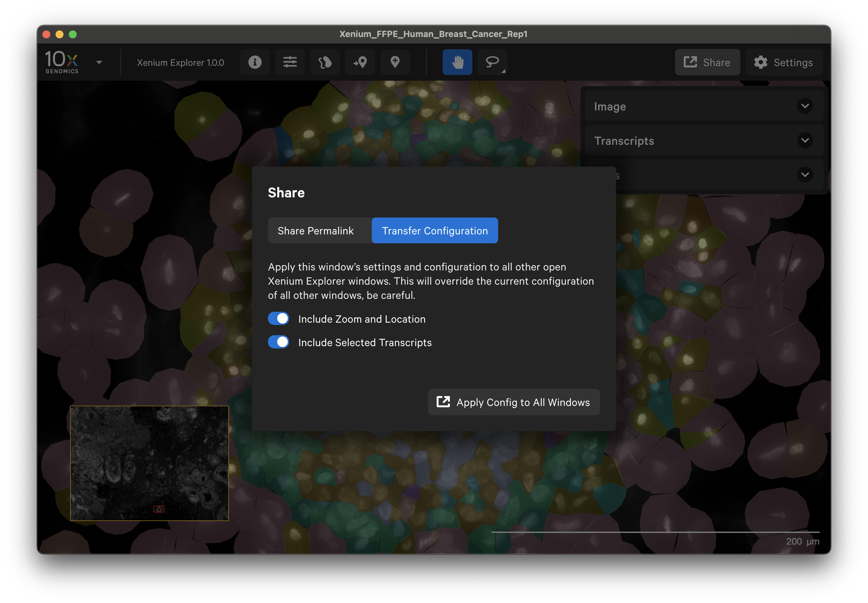Open the sliders settings icon in toolbar
Screen dimensions: 868x603
290,62
